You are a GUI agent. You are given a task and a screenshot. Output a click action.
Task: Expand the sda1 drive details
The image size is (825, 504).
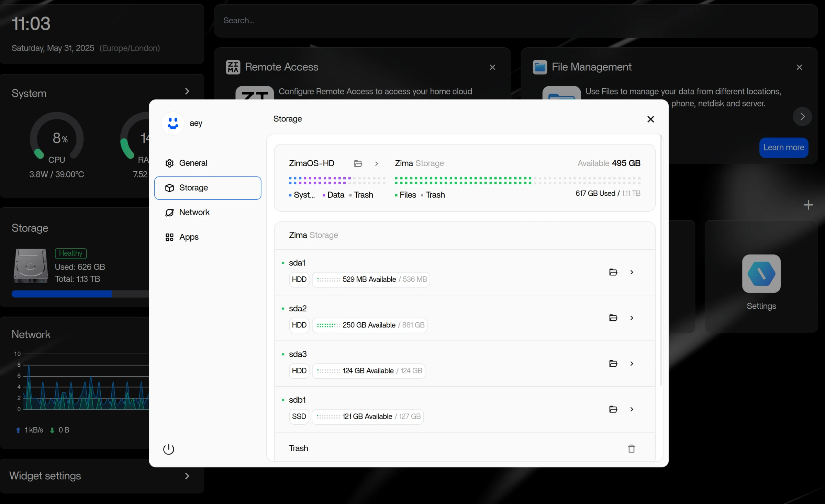tap(632, 272)
